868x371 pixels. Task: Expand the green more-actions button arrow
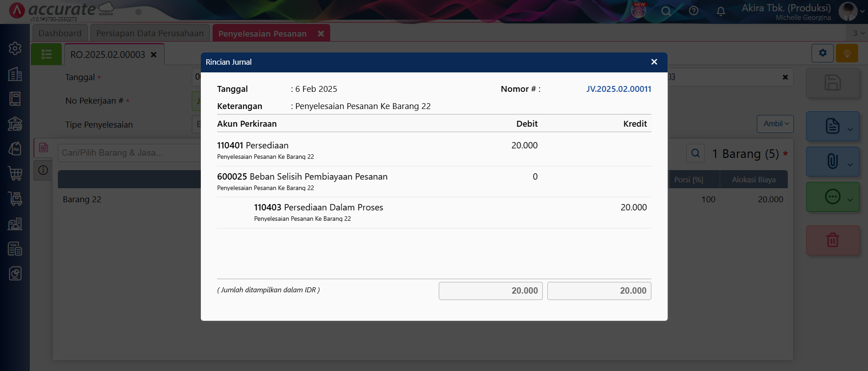coord(850,200)
